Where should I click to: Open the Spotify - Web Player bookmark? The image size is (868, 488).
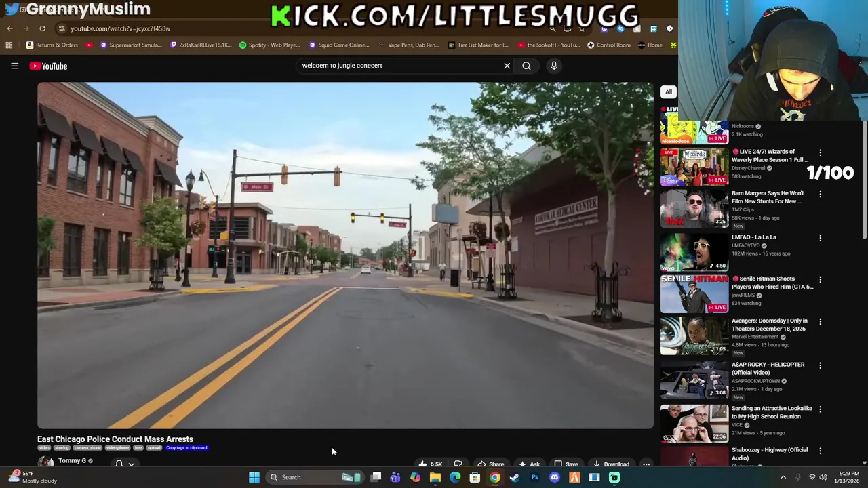[x=269, y=45]
